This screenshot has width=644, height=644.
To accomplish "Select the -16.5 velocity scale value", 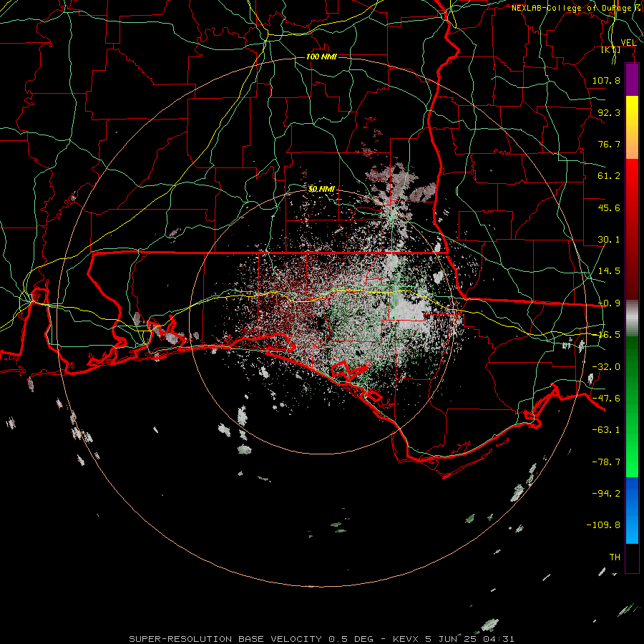I will tap(609, 335).
